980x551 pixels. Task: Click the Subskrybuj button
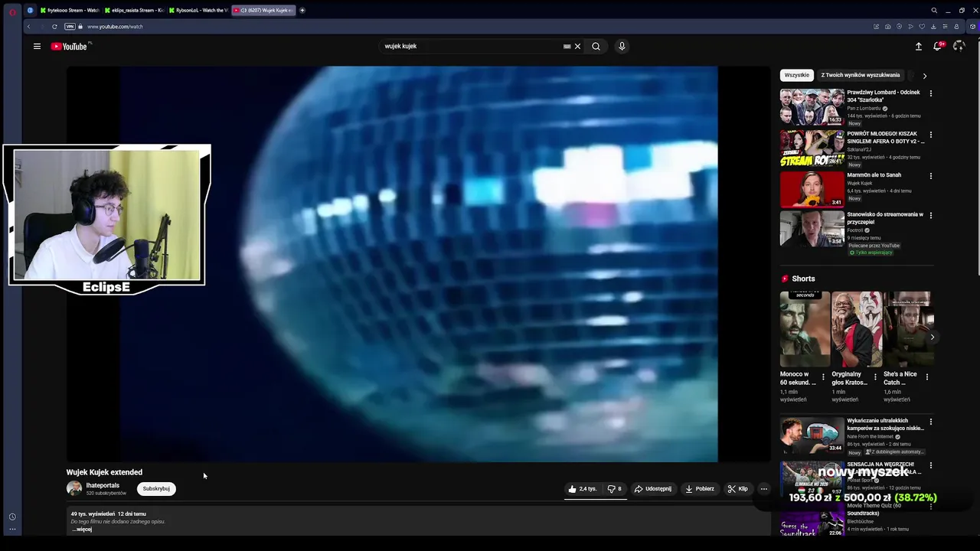[156, 489]
